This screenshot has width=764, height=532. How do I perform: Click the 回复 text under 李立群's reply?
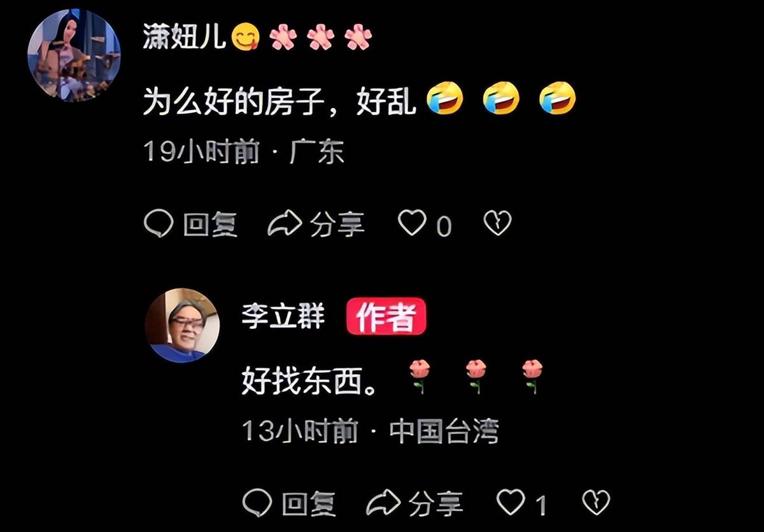(309, 503)
